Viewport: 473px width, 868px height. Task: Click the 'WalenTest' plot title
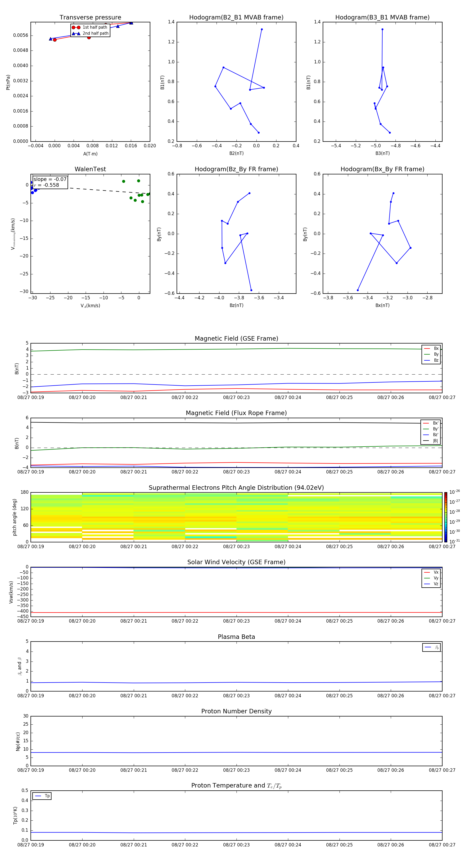click(x=90, y=169)
